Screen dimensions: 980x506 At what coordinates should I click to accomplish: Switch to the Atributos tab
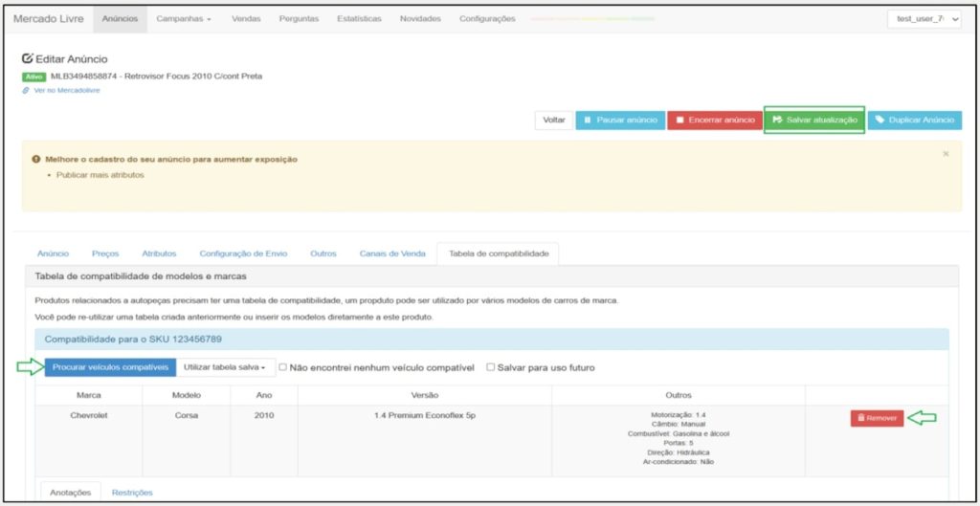click(159, 253)
